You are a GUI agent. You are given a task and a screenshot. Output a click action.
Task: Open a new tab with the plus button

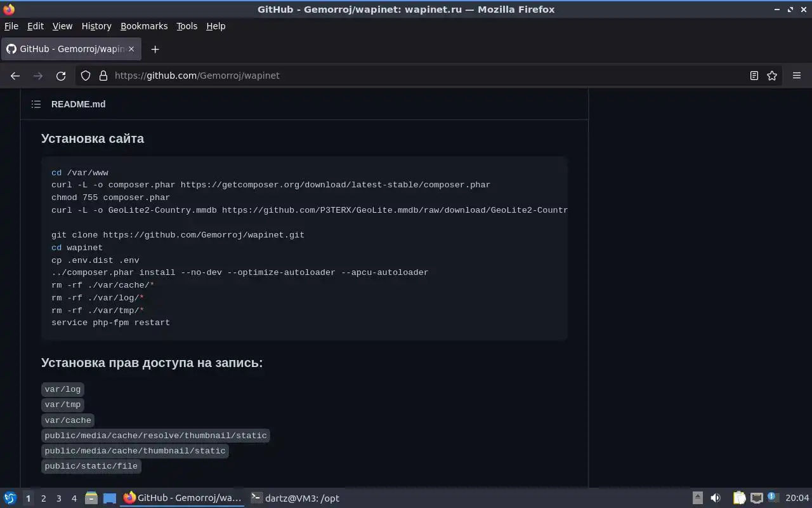tap(155, 49)
